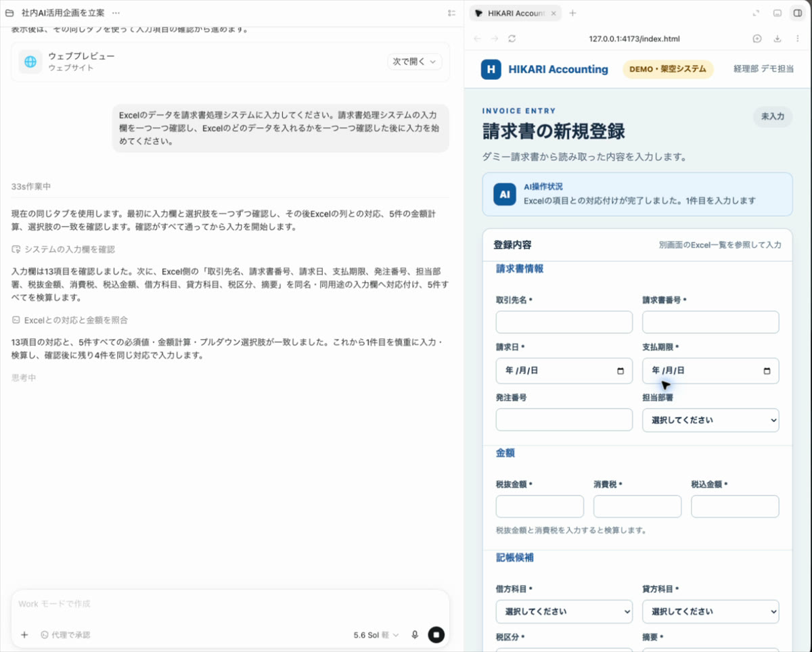This screenshot has width=812, height=652.
Task: Click the 税込金額 input field
Action: click(x=735, y=507)
